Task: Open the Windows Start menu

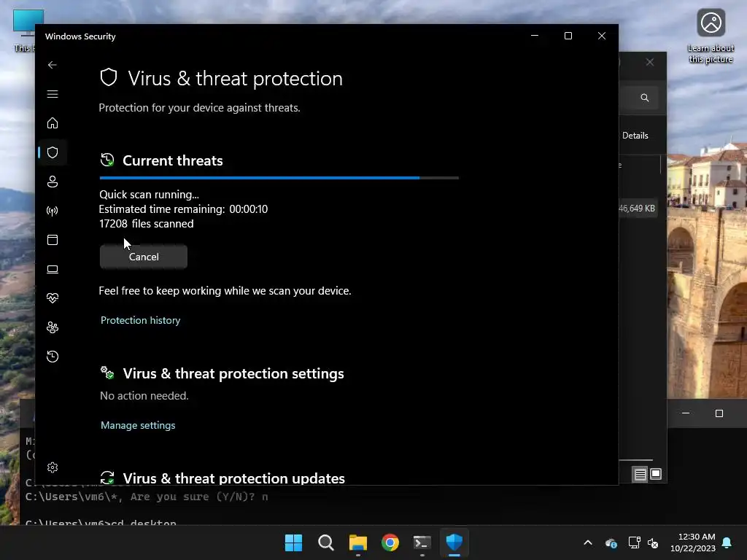Action: (x=293, y=542)
